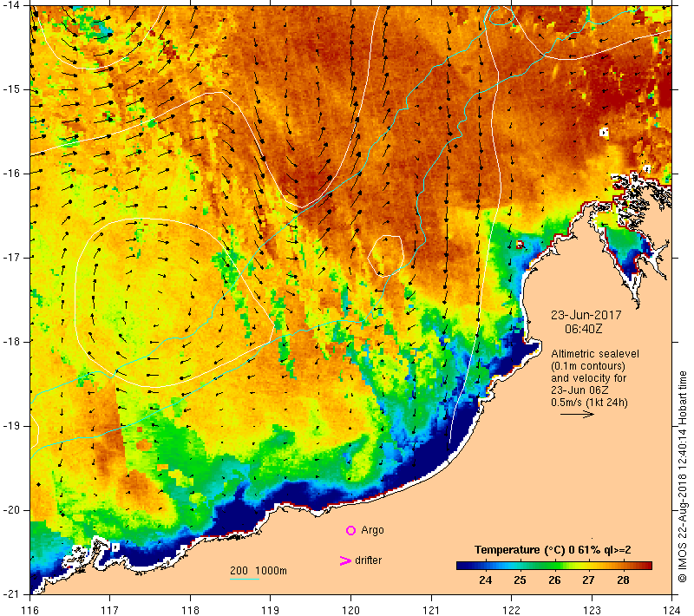Click the temperature color bar

554,565
